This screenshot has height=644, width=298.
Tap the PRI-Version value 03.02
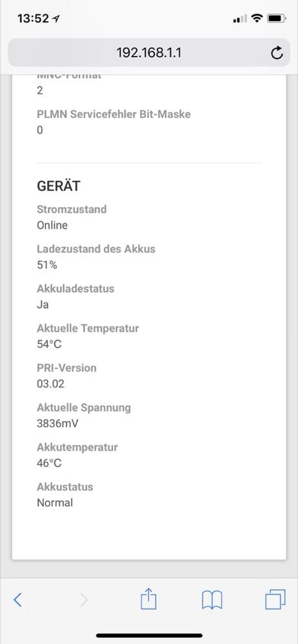click(x=50, y=384)
